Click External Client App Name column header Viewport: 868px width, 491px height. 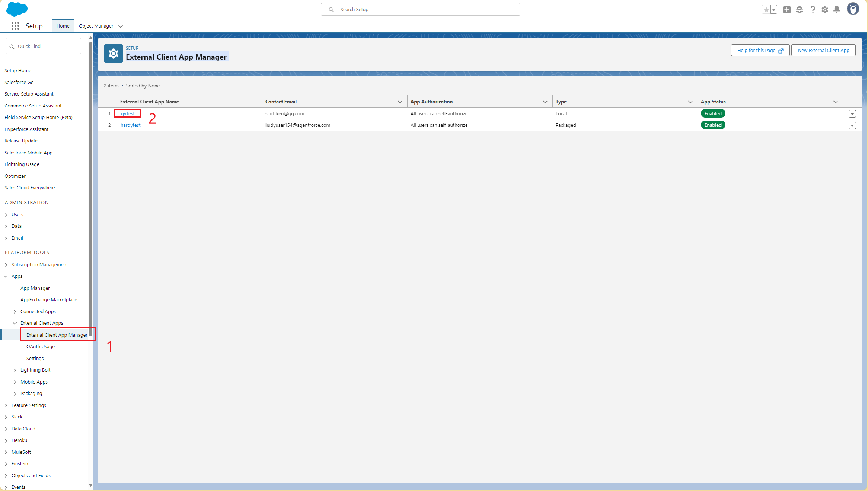[x=149, y=102]
